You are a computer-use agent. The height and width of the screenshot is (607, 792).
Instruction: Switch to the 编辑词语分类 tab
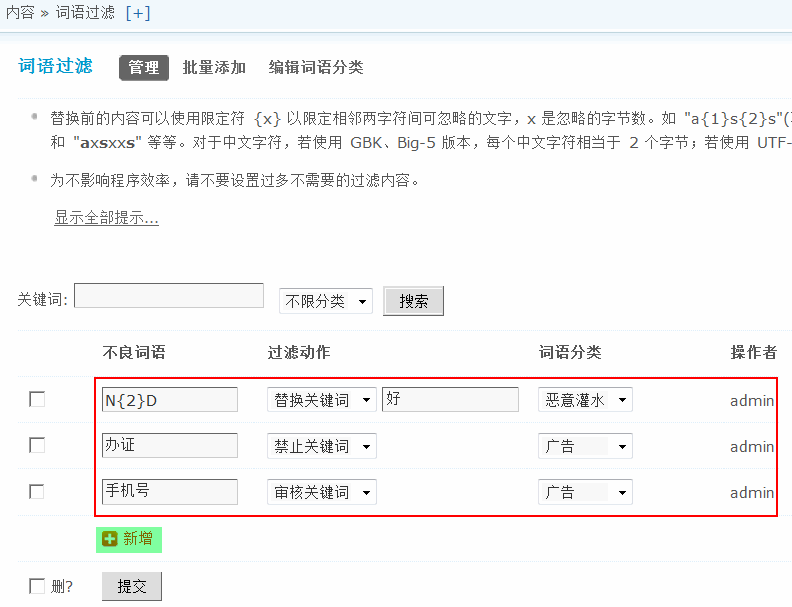[316, 67]
